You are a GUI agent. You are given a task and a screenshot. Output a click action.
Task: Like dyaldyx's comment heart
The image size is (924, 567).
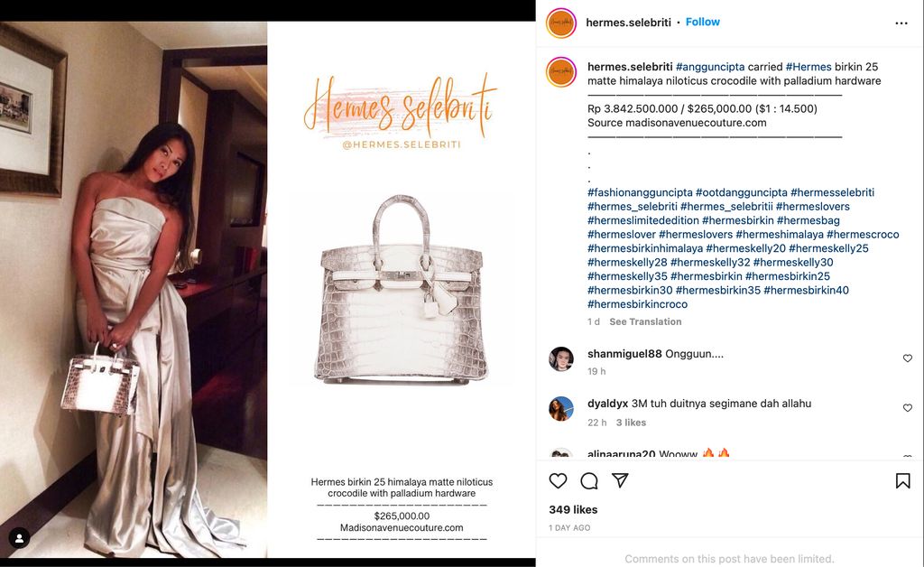[908, 408]
